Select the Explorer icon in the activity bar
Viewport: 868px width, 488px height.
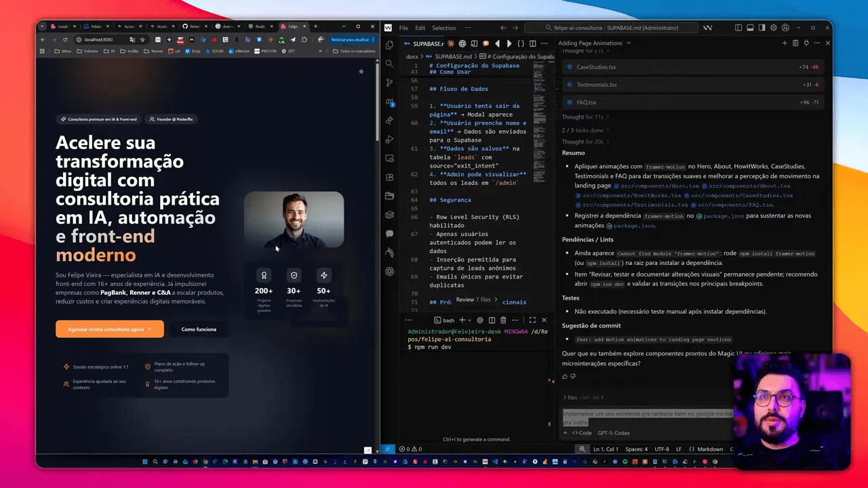(389, 47)
